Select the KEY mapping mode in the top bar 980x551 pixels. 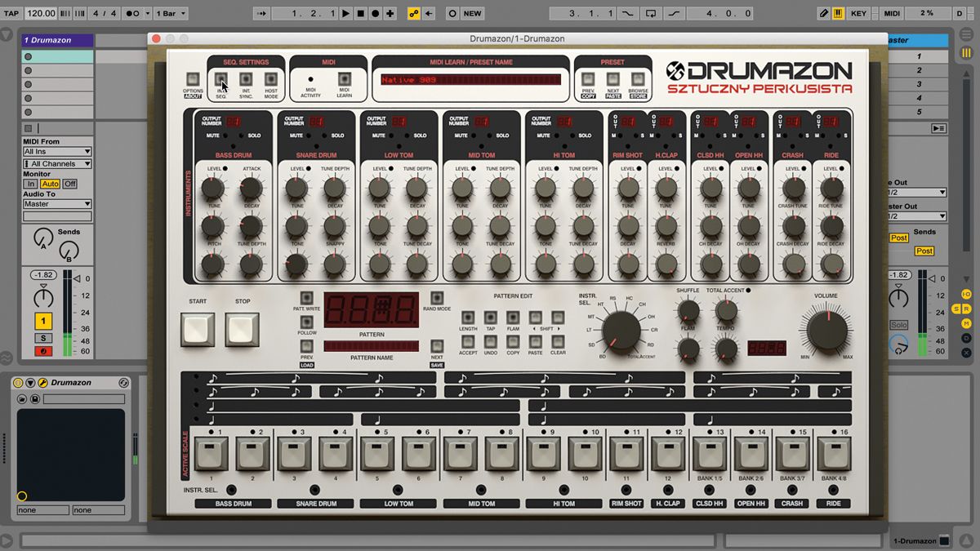[x=859, y=13]
